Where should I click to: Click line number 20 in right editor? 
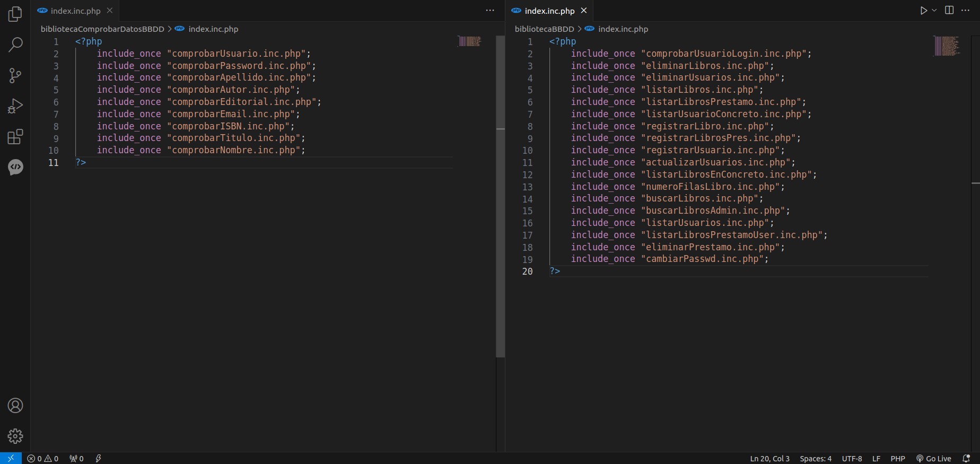(527, 272)
